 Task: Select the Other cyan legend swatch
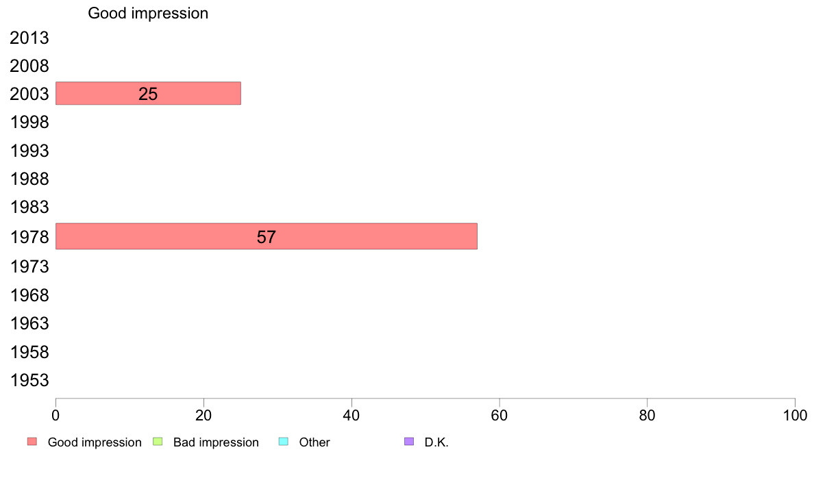284,442
